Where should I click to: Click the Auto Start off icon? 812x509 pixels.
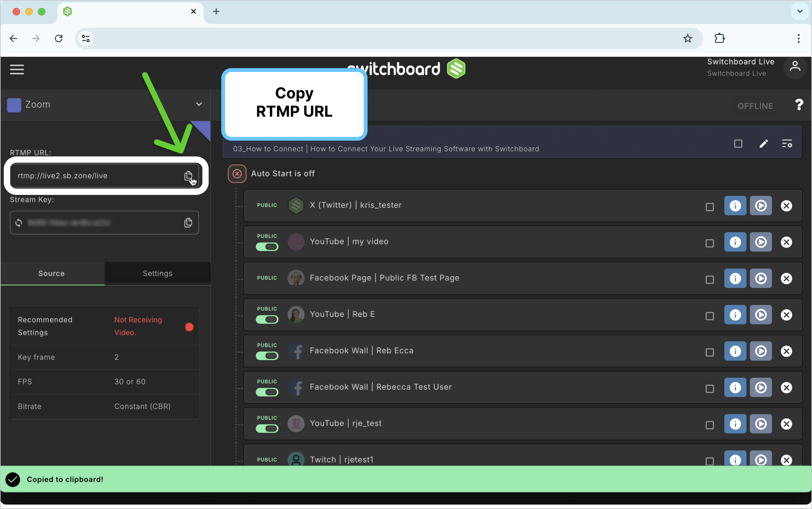click(x=237, y=174)
